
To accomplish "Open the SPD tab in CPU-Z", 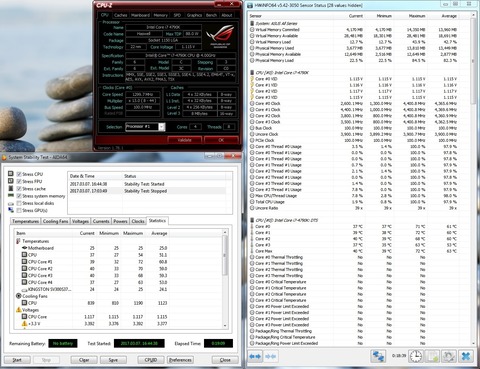I will (177, 15).
